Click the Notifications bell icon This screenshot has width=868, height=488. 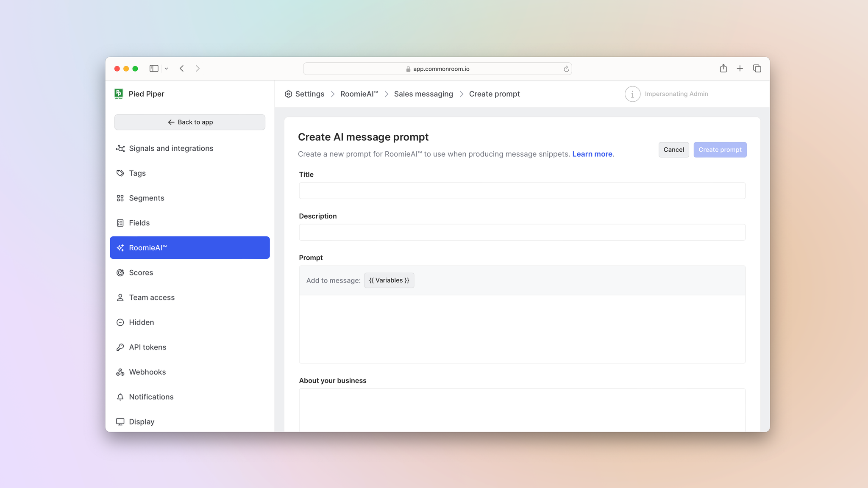click(x=120, y=397)
